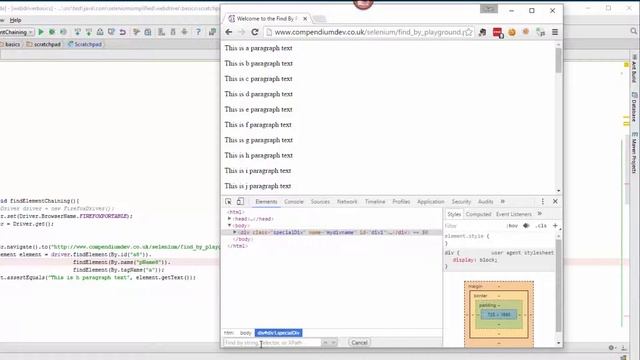Open the run configuration dropdown ending in 'ntChaining'
Screen dimensions: 640x360
point(16,32)
